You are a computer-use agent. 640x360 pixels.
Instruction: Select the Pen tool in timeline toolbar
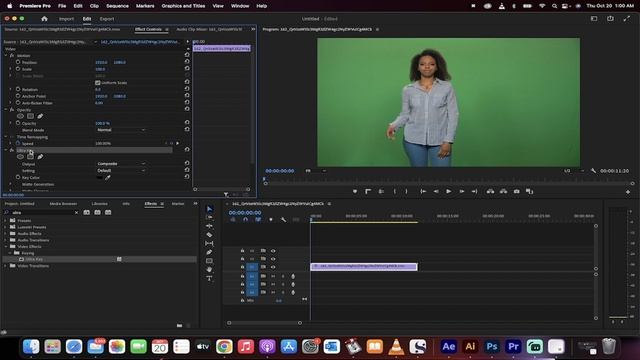tap(209, 252)
